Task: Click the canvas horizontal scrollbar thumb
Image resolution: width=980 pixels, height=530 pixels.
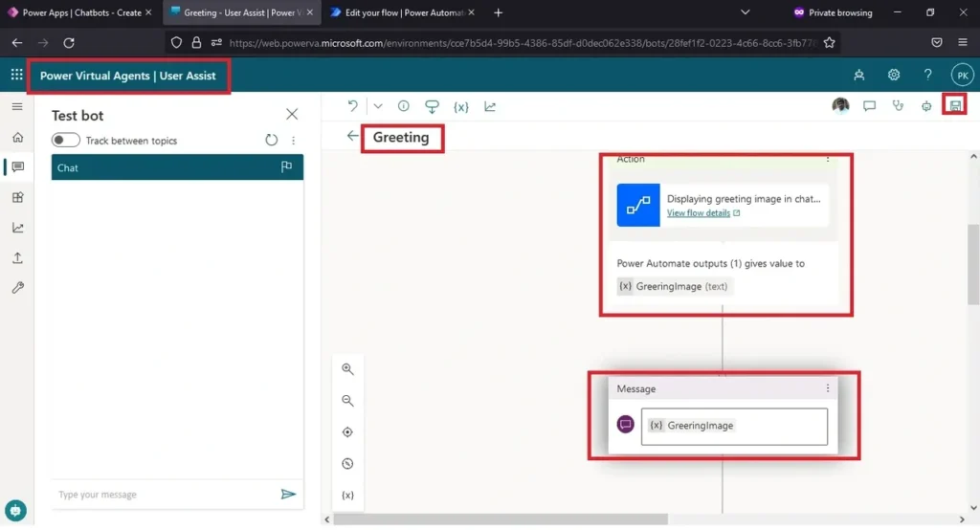Action: point(500,519)
